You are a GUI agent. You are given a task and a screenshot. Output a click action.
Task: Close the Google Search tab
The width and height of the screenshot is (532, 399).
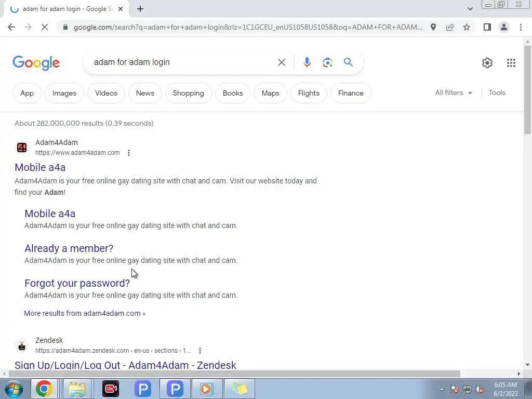[121, 9]
